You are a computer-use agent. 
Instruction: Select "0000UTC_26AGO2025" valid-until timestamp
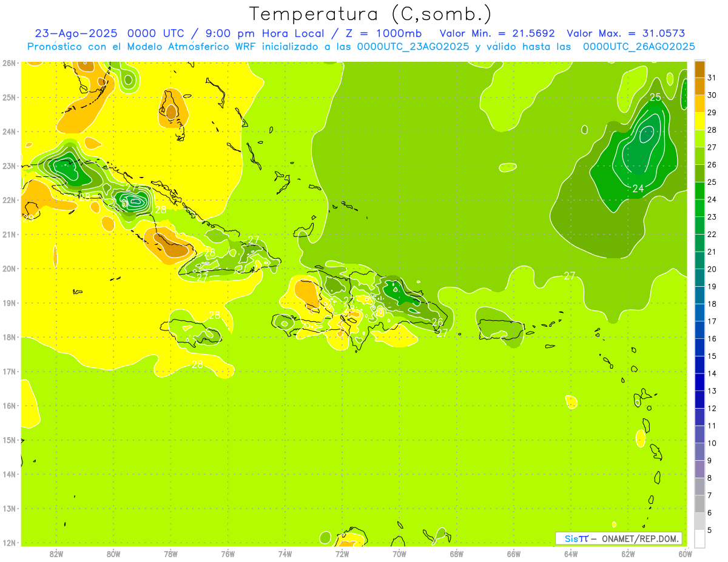tap(639, 47)
